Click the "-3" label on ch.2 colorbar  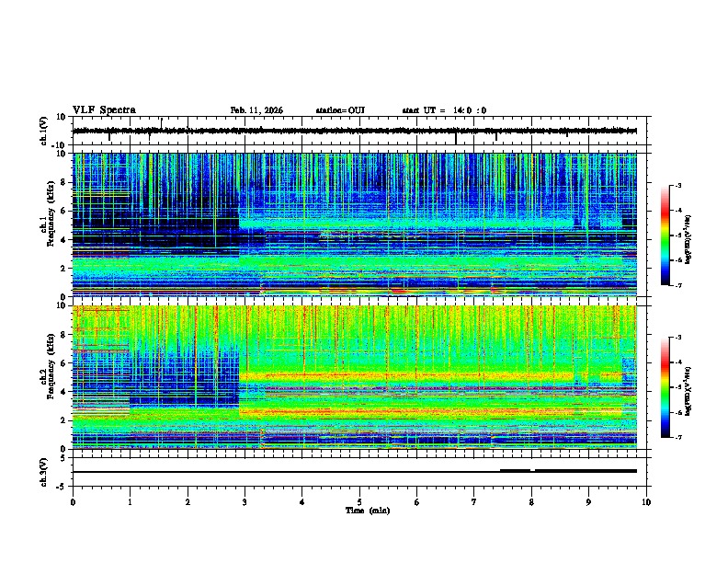[x=677, y=338]
